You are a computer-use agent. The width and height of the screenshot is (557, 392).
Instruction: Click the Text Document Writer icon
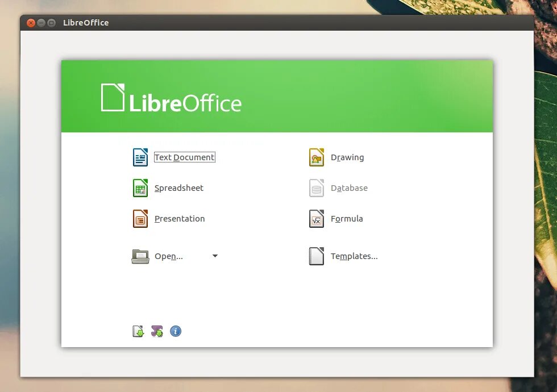(x=140, y=157)
